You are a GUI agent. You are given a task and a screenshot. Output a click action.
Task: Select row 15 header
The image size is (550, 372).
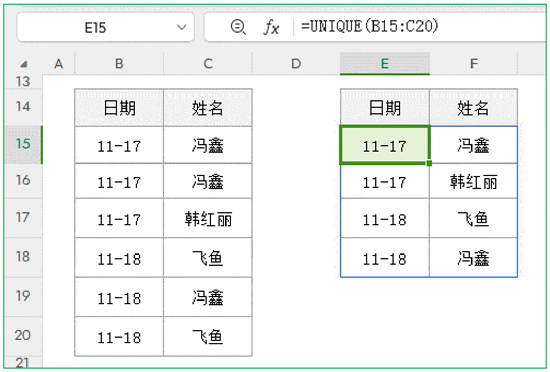pos(23,144)
